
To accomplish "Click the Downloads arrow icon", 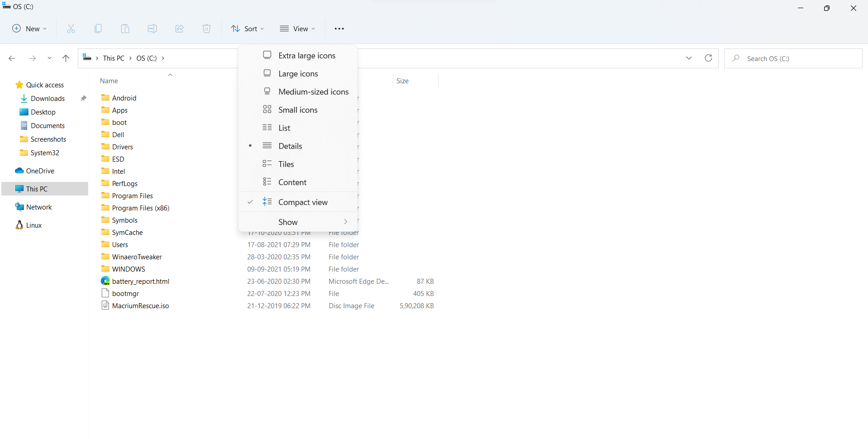I will click(x=24, y=98).
